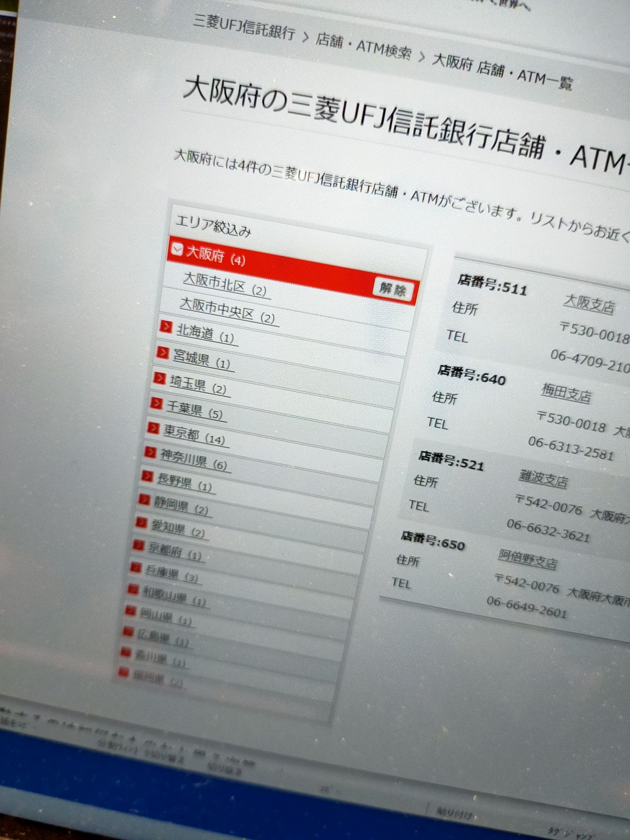The height and width of the screenshot is (840, 630).
Task: Click the red arrow icon beside 東京都
Action: [x=153, y=428]
